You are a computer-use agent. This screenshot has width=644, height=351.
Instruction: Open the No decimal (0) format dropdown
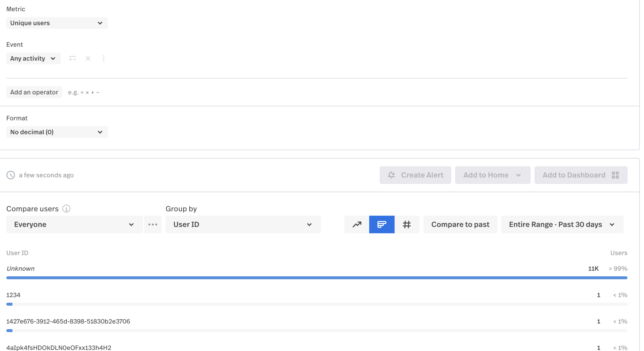click(57, 132)
